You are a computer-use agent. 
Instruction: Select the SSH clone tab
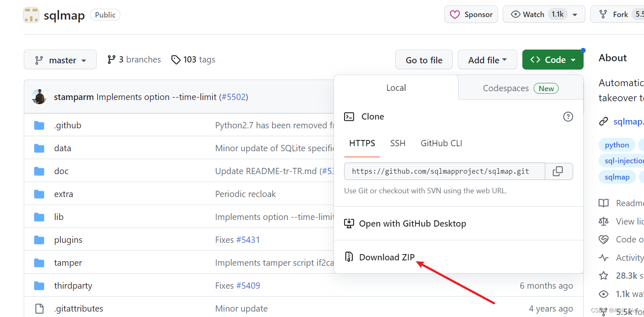coord(398,143)
